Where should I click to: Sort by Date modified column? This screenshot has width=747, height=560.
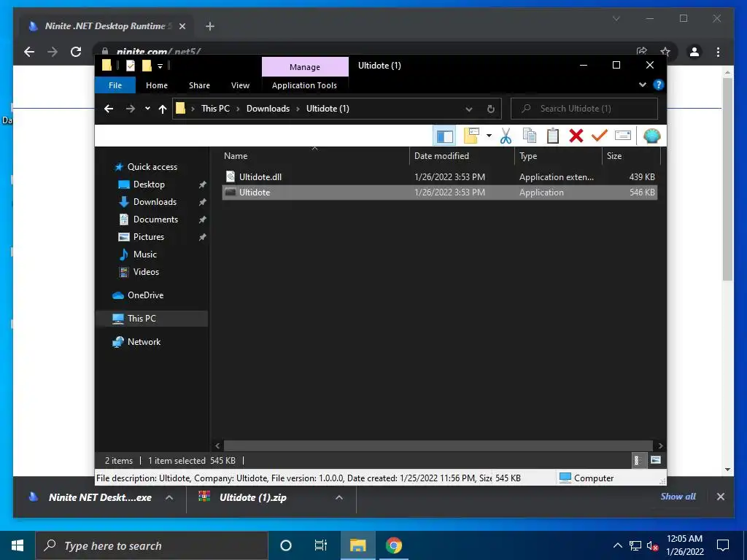pyautogui.click(x=462, y=156)
